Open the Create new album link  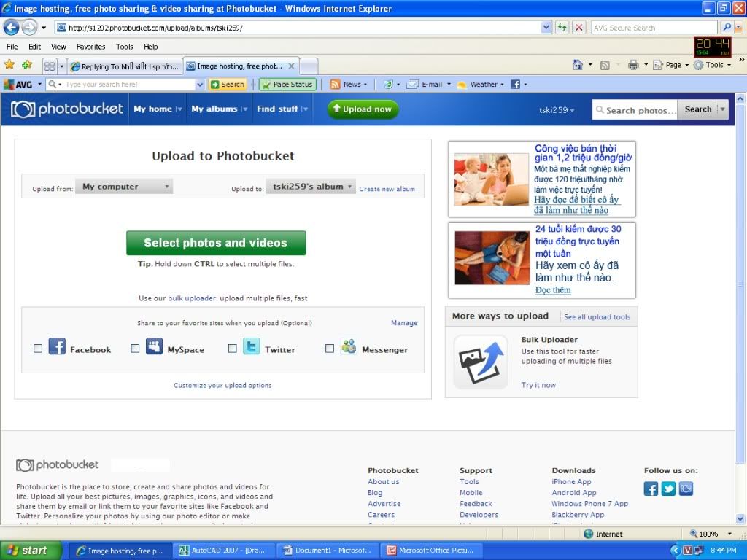tap(387, 189)
